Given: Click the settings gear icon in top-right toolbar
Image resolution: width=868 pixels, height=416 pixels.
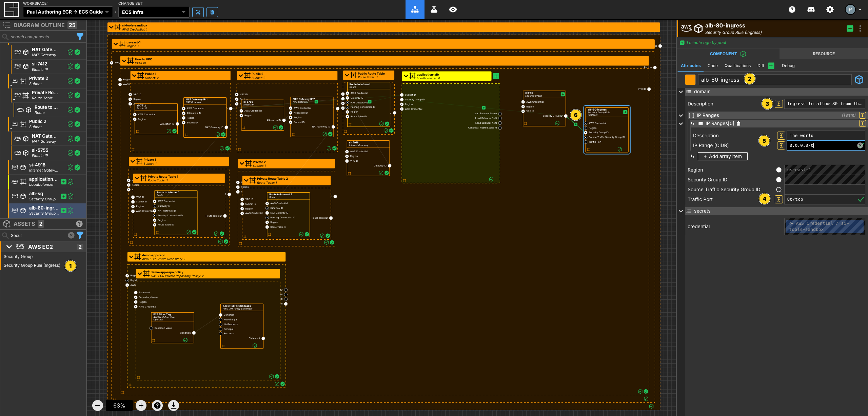Looking at the screenshot, I should (x=830, y=9).
